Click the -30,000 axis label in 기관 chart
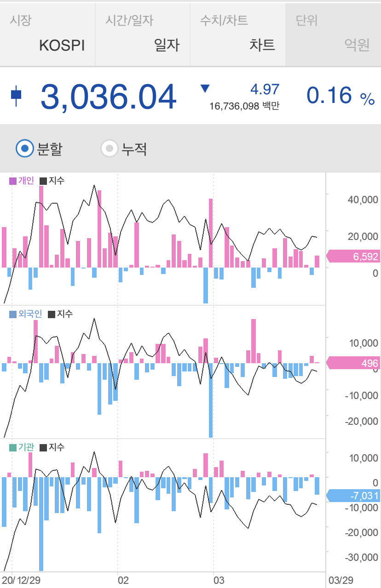Screen dimensions: 381x588 361,558
